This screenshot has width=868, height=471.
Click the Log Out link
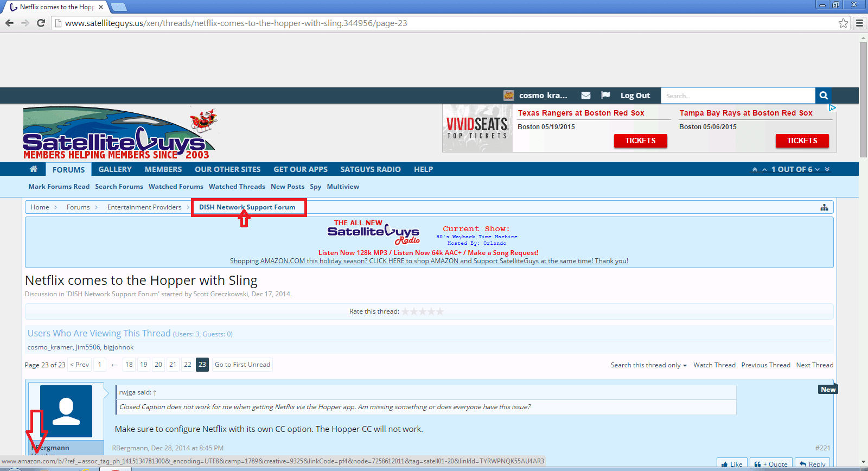click(635, 96)
